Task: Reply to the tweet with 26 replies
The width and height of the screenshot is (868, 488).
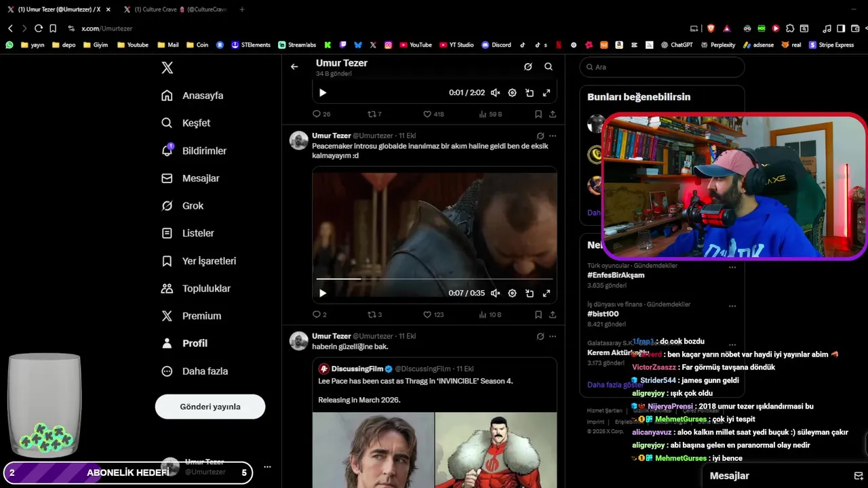Action: [321, 114]
